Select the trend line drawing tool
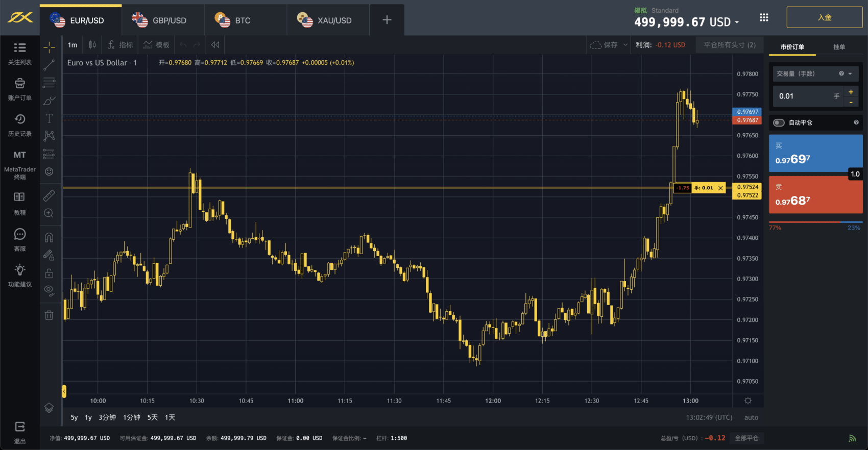The image size is (868, 450). [49, 65]
